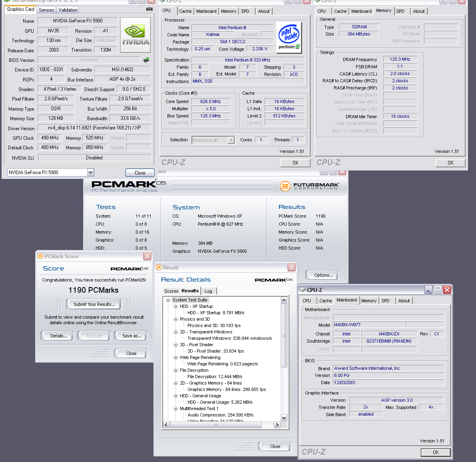This screenshot has height=462, width=476.
Task: Close the PCMark Score window via X
Action: click(x=147, y=256)
